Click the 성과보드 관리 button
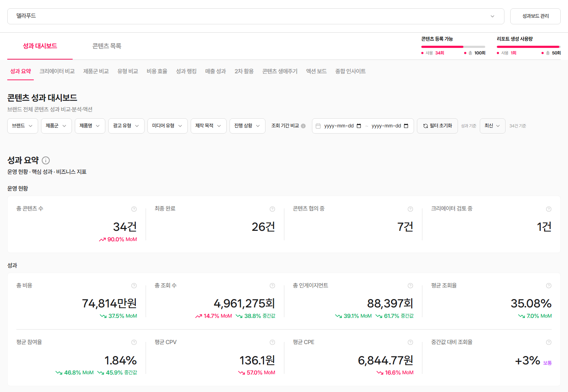 point(535,16)
